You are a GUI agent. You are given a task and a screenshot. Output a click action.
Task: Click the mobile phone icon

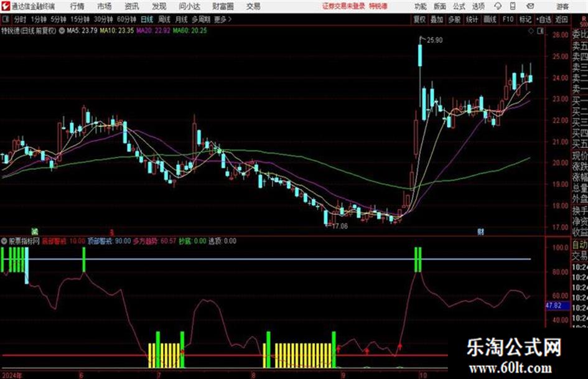pyautogui.click(x=513, y=6)
